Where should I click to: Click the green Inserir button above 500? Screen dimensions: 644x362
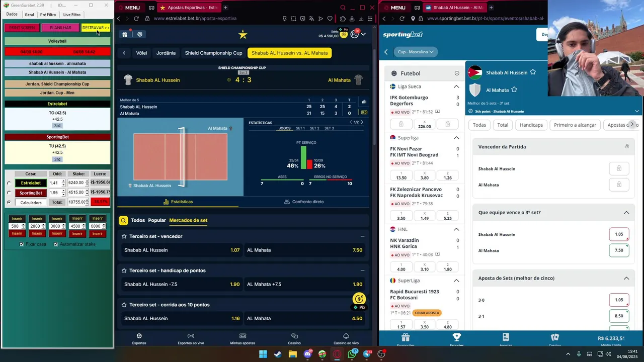point(17,219)
